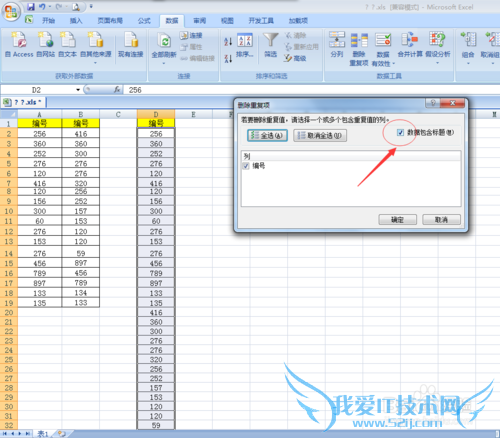The image size is (500, 438).
Task: Switch to the 审阅 (Review) tab
Action: (199, 21)
